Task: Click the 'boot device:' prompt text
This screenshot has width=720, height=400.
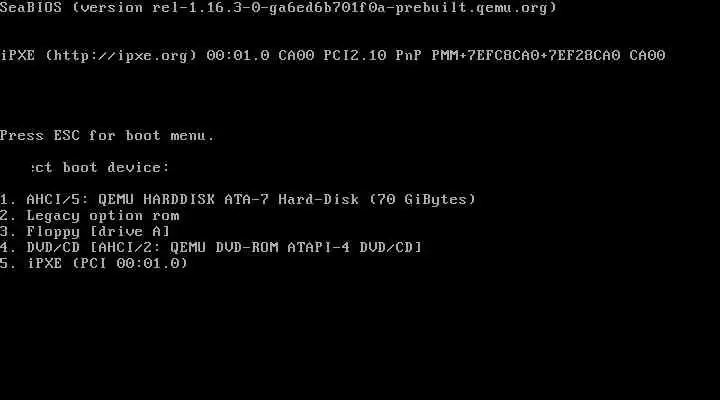Action: tap(116, 167)
